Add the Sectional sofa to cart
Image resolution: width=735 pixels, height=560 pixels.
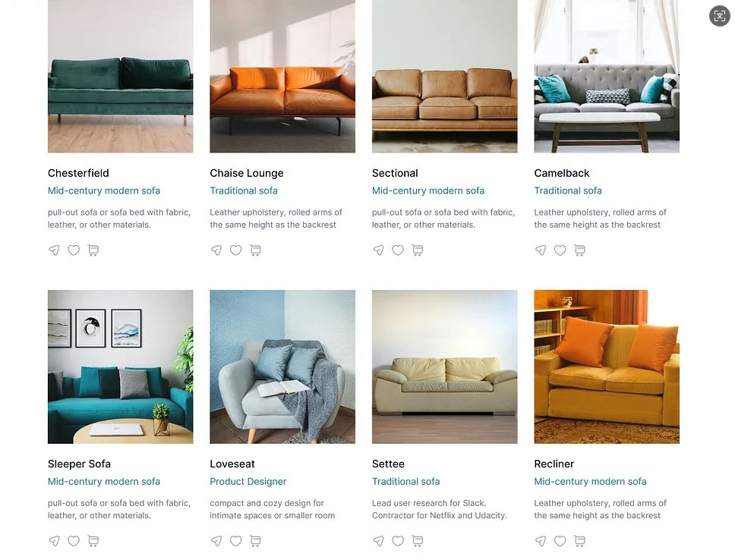click(x=417, y=250)
